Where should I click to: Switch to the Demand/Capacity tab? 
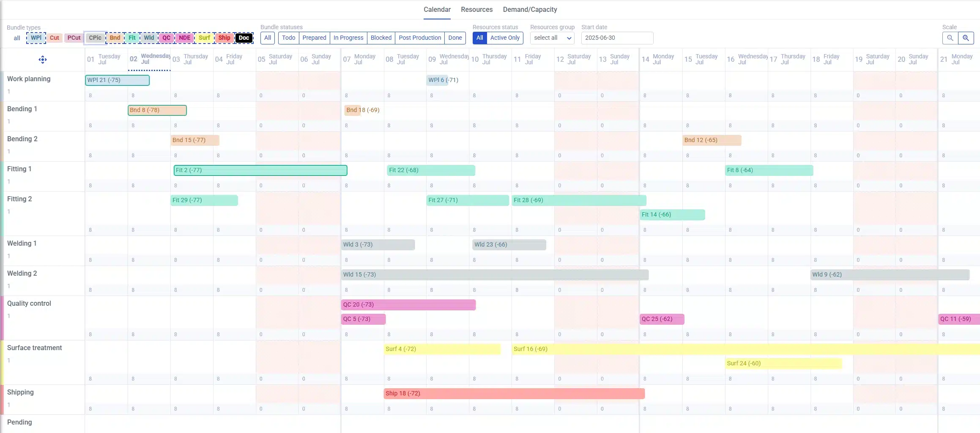(x=530, y=10)
